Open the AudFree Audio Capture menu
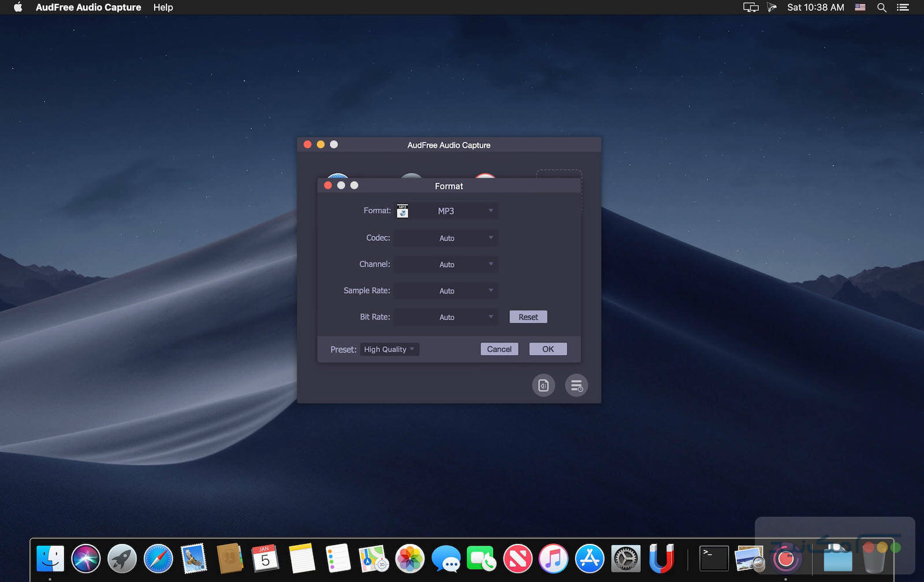 [x=88, y=8]
